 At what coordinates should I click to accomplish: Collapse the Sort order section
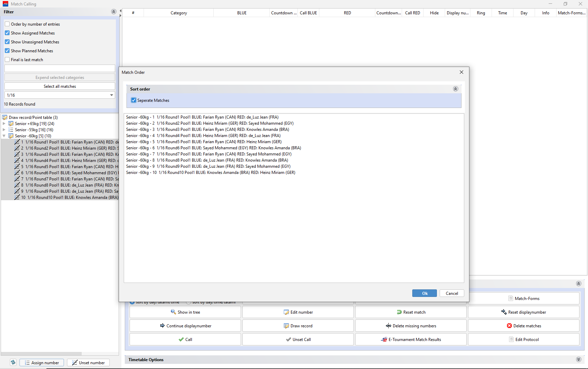(455, 89)
